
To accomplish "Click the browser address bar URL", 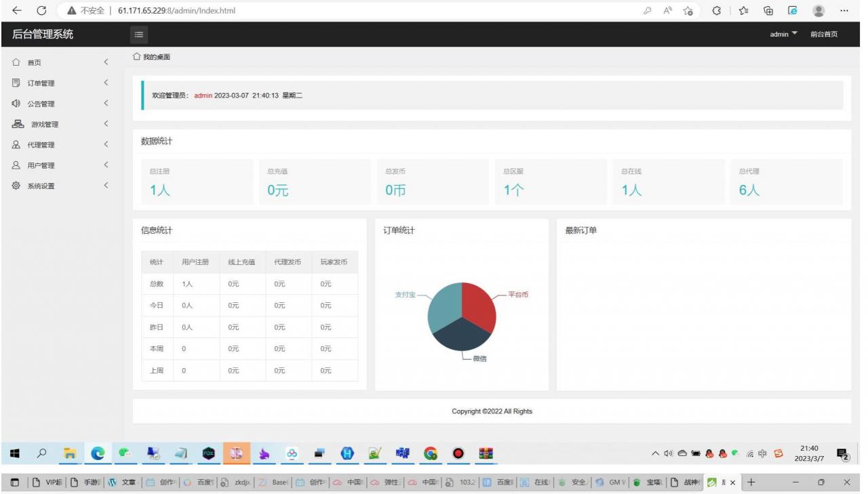I will (x=176, y=11).
